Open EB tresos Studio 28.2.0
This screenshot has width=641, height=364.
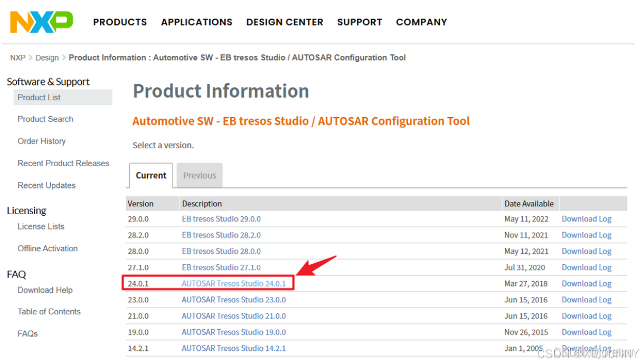[x=221, y=235]
